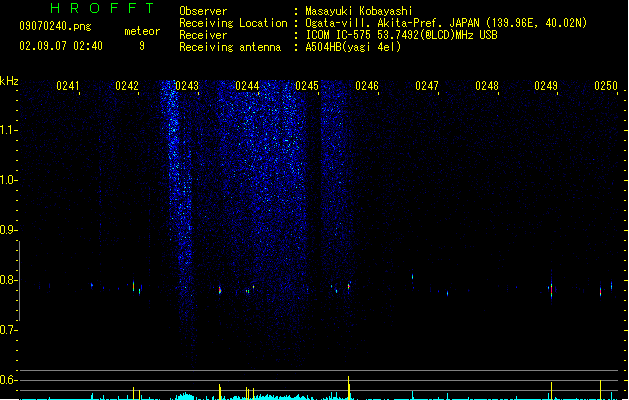This screenshot has height=400, width=629.
Task: Click the 0244 time marker
Action: [x=247, y=86]
